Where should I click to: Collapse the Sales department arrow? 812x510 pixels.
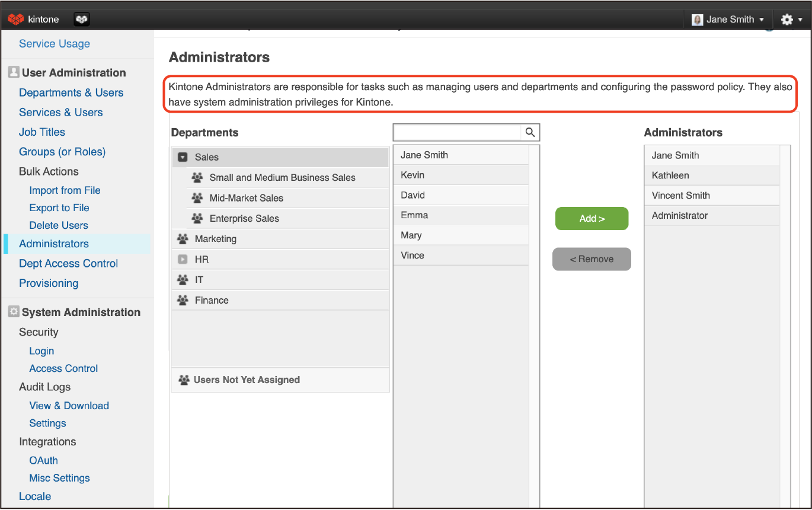pos(183,158)
